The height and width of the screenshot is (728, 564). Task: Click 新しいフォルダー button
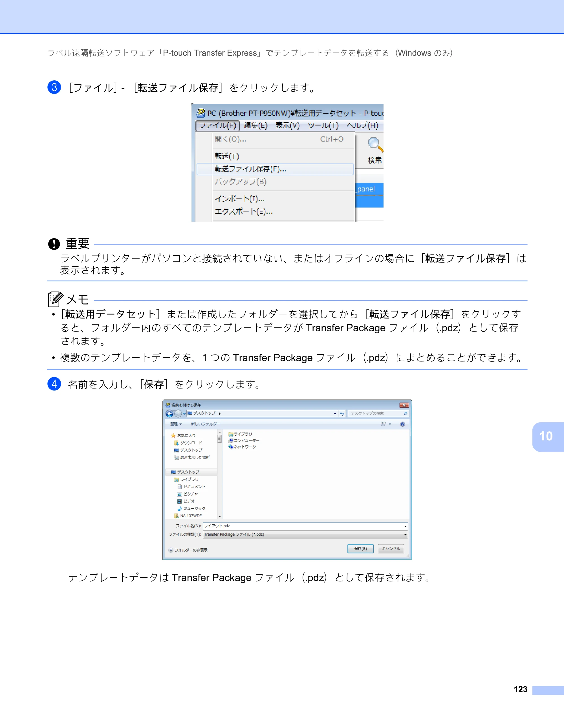[x=205, y=424]
